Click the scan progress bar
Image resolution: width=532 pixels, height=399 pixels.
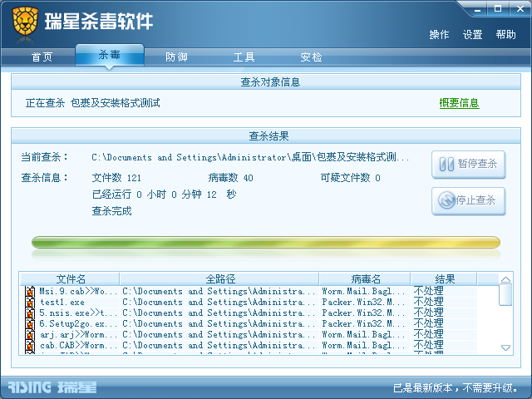[x=266, y=242]
